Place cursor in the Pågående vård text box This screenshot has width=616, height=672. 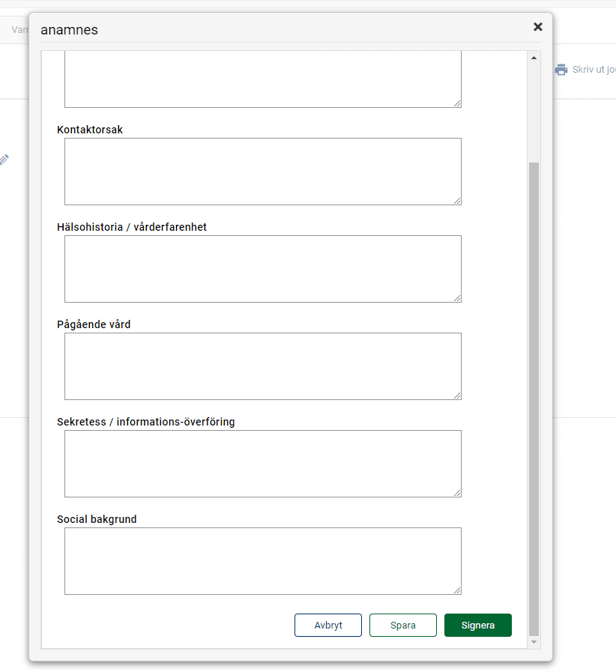point(263,366)
